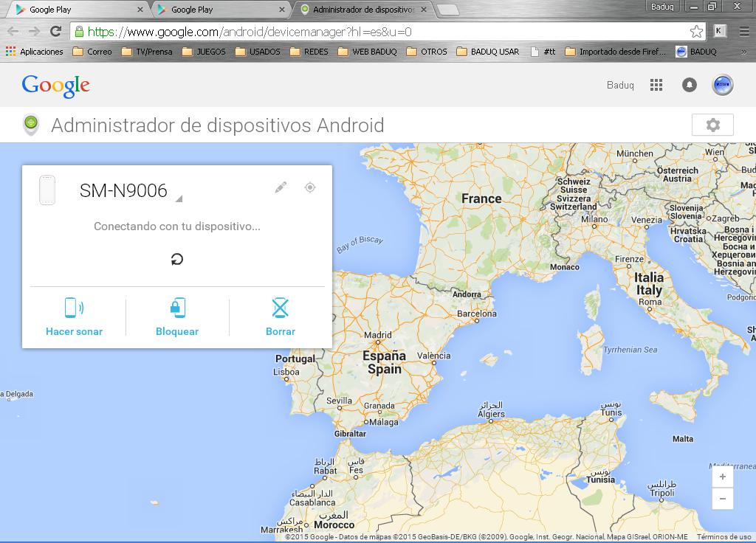Open Google notifications bell

tap(689, 85)
